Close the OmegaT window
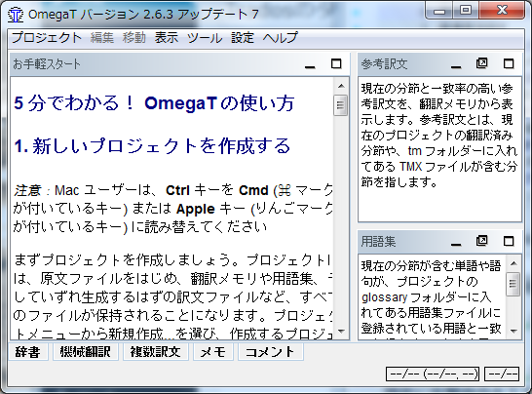 (502, 10)
